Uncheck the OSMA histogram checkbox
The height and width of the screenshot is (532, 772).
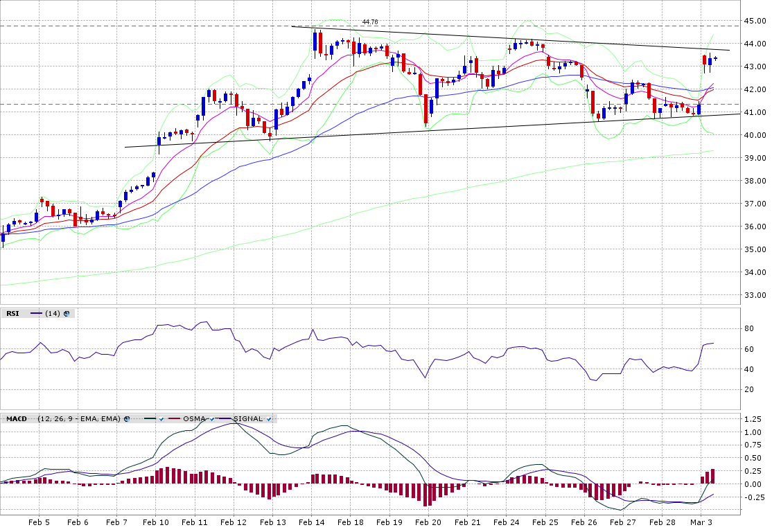(x=211, y=419)
